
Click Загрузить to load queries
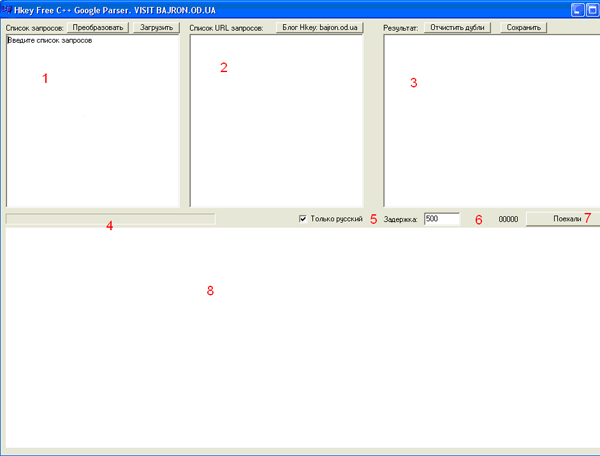pos(156,27)
